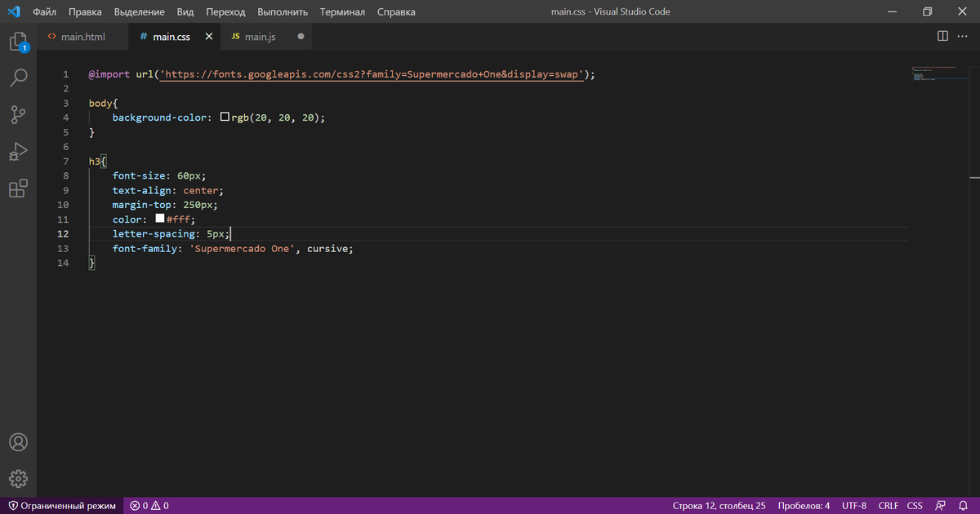This screenshot has width=980, height=514.
Task: Open the Выделение menu
Action: (x=139, y=12)
